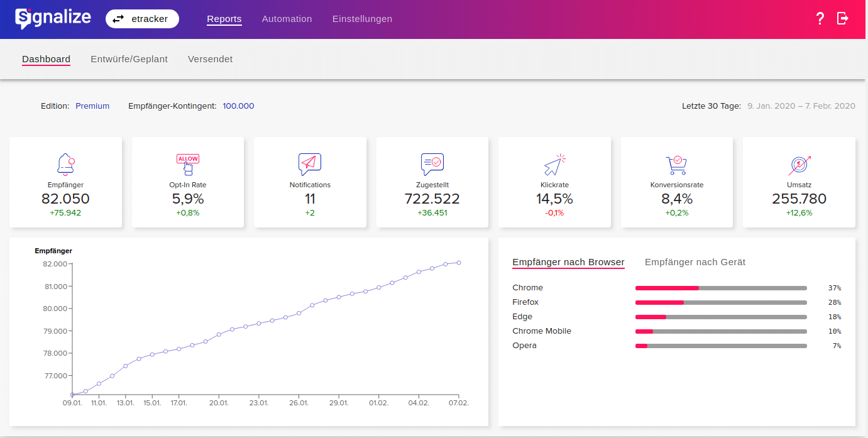Switch to the Dashboard tab

[46, 59]
